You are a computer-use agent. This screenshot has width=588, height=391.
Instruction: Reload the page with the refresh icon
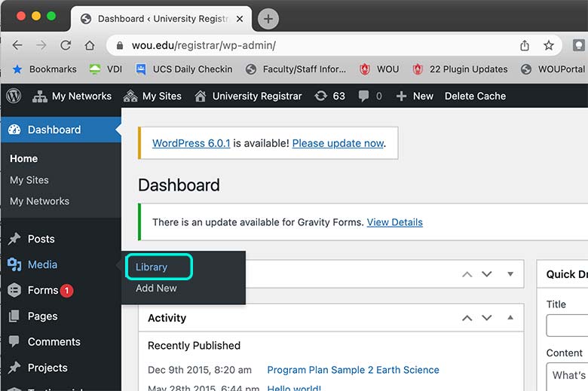[66, 45]
